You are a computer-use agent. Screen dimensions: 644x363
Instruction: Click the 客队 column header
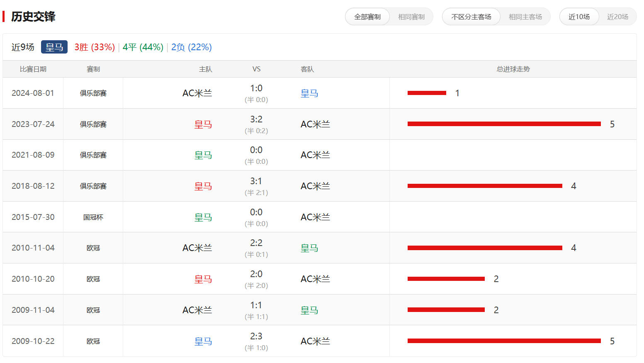coord(307,69)
